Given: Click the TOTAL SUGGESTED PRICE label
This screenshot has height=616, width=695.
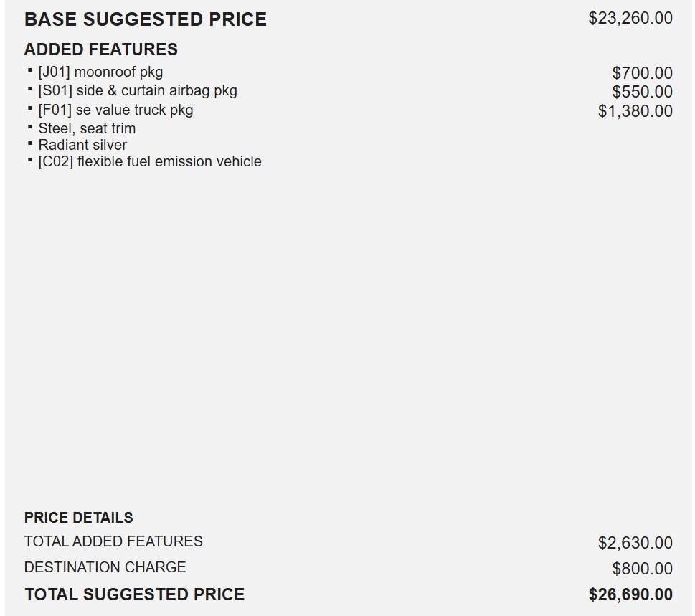Looking at the screenshot, I should click(135, 594).
